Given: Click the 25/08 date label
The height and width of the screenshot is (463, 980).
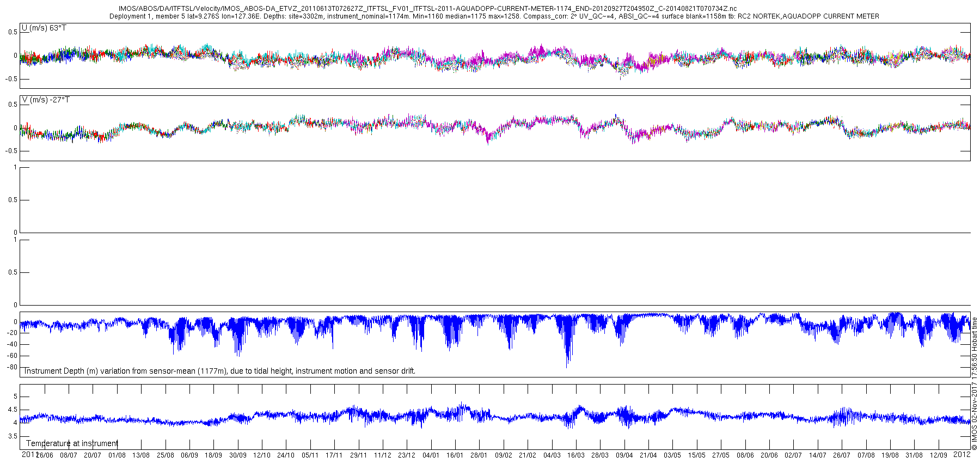Looking at the screenshot, I should [166, 455].
